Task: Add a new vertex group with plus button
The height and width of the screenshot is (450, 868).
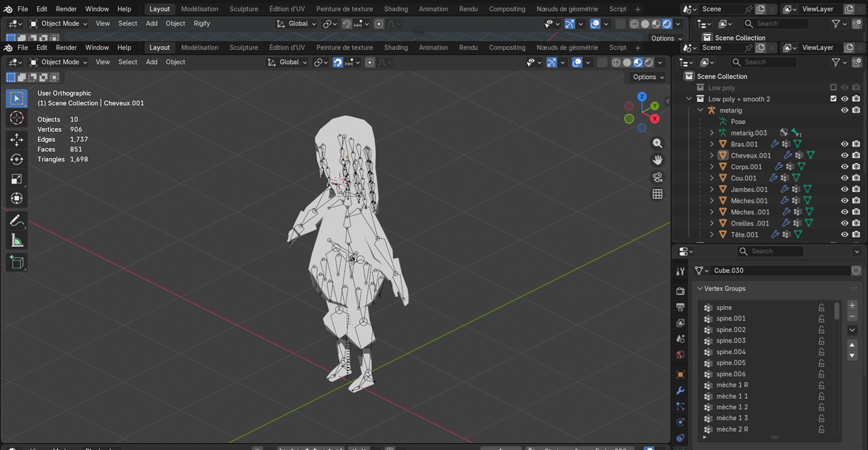Action: (x=852, y=306)
